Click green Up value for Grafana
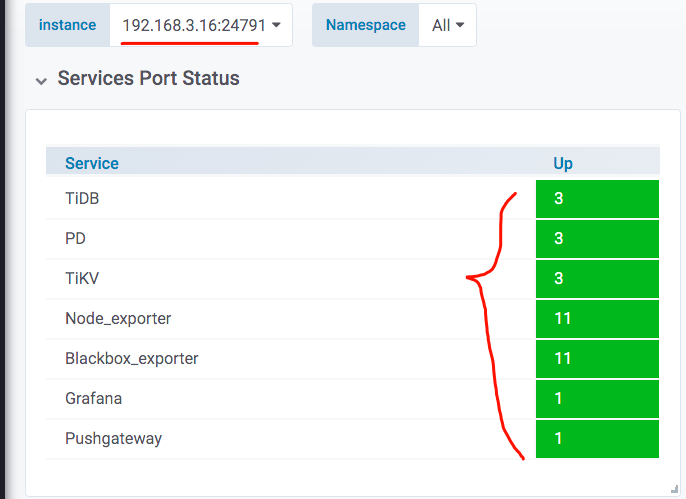Viewport: 686px width, 499px height. tap(597, 398)
